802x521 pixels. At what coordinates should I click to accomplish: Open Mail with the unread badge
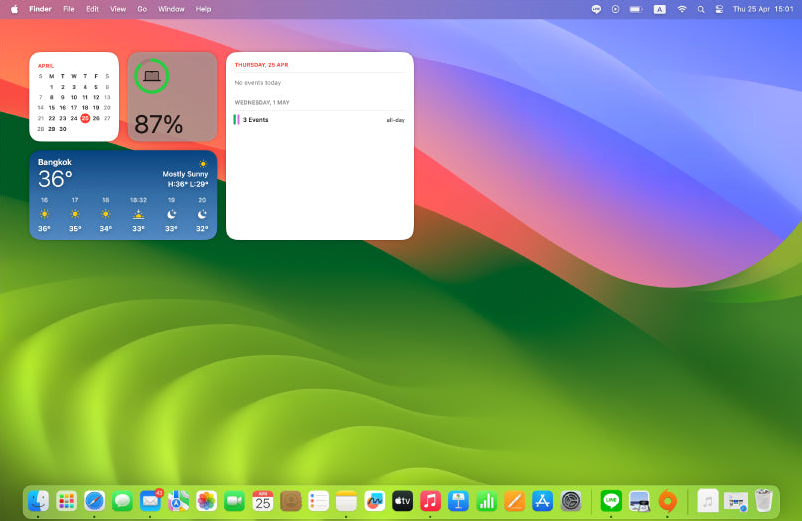(150, 501)
